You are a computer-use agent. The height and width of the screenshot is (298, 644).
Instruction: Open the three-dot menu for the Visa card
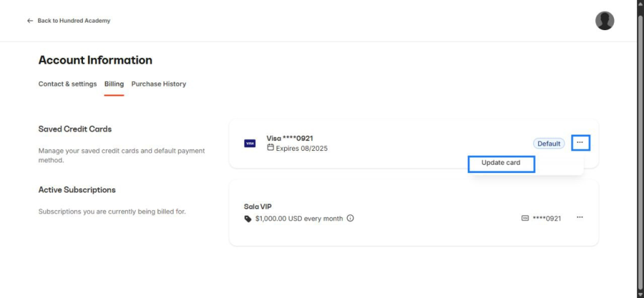[580, 143]
